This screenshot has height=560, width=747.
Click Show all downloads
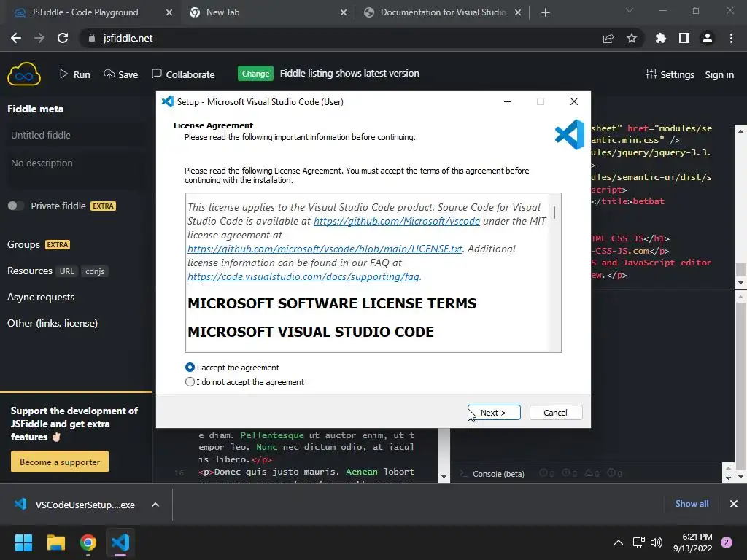point(692,504)
